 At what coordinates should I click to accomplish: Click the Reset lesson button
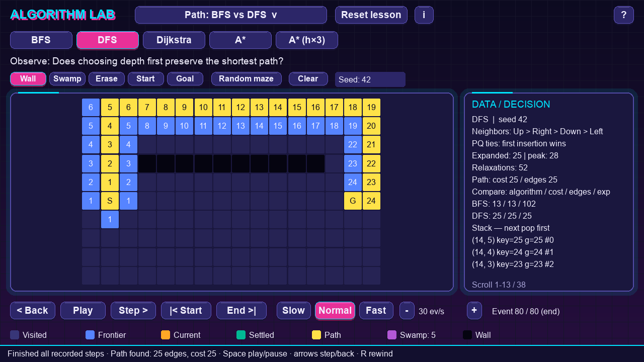[371, 15]
